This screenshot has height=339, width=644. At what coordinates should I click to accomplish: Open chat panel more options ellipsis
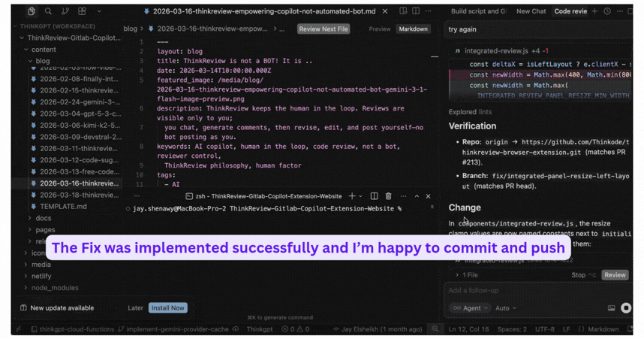pyautogui.click(x=620, y=11)
